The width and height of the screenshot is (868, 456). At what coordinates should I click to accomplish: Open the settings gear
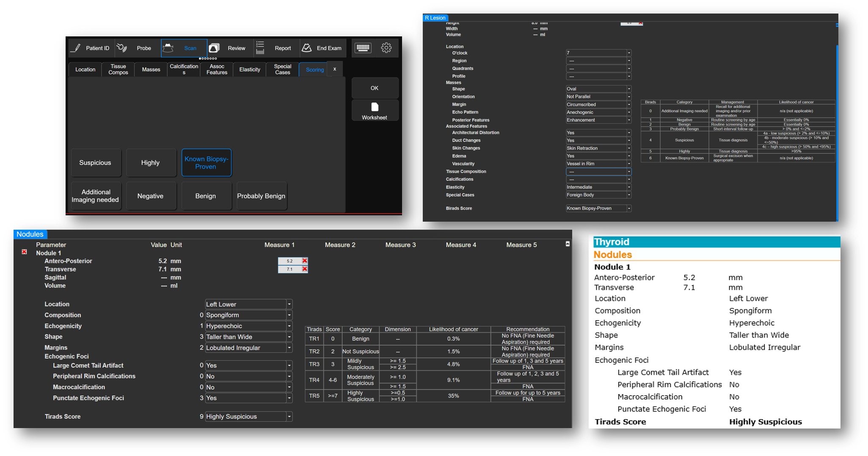(x=386, y=48)
